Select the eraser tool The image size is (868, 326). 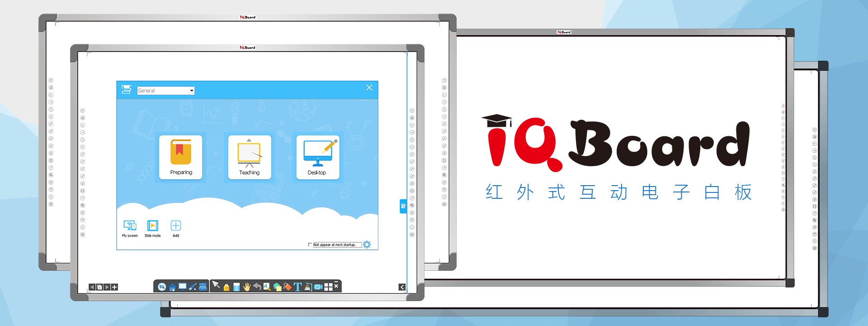(236, 287)
